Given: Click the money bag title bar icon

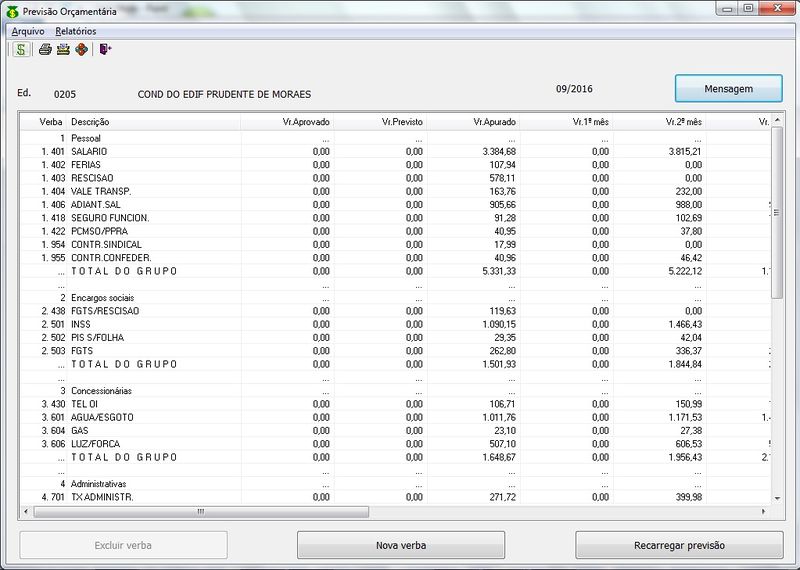Looking at the screenshot, I should click(11, 11).
